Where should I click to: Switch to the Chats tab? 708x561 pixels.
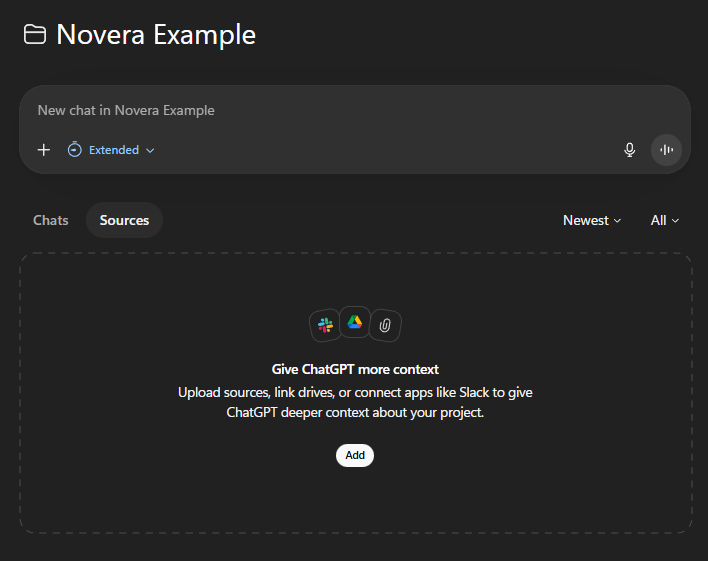[x=51, y=220]
